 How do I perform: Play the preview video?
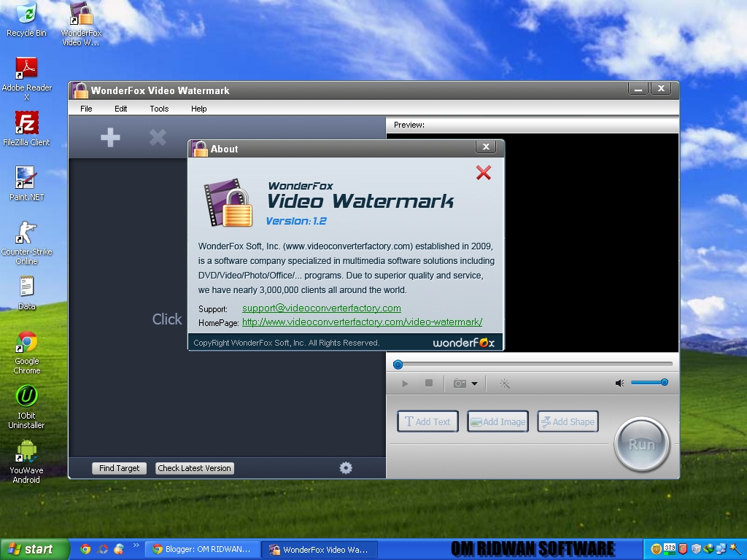pos(405,384)
